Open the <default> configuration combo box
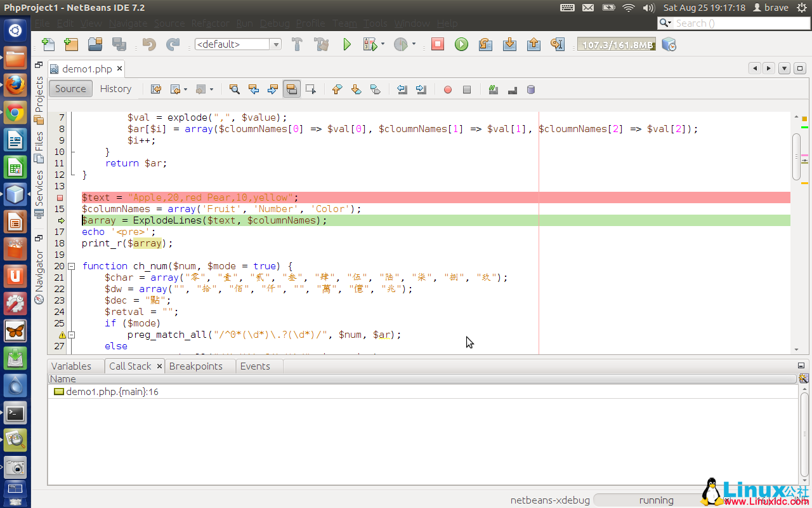 point(238,44)
